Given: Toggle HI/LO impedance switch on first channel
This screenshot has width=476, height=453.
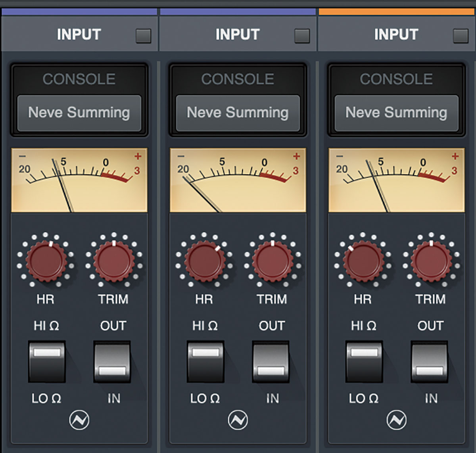Looking at the screenshot, I should (x=47, y=361).
